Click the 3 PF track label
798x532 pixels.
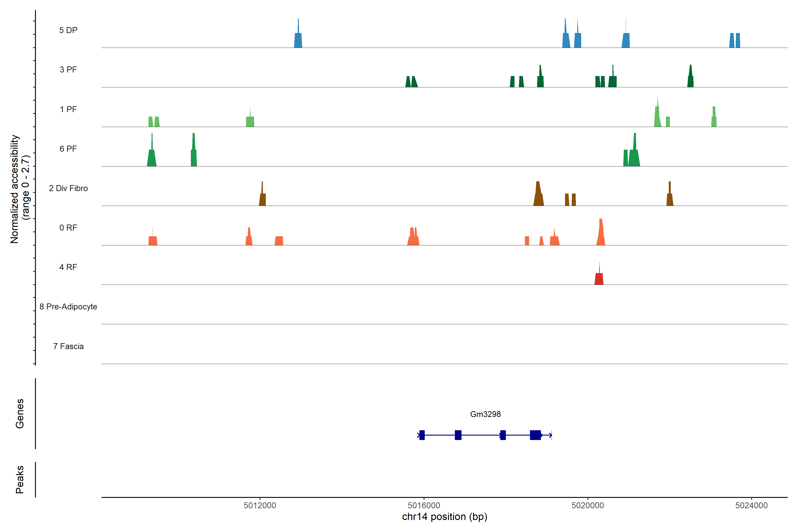tap(68, 70)
